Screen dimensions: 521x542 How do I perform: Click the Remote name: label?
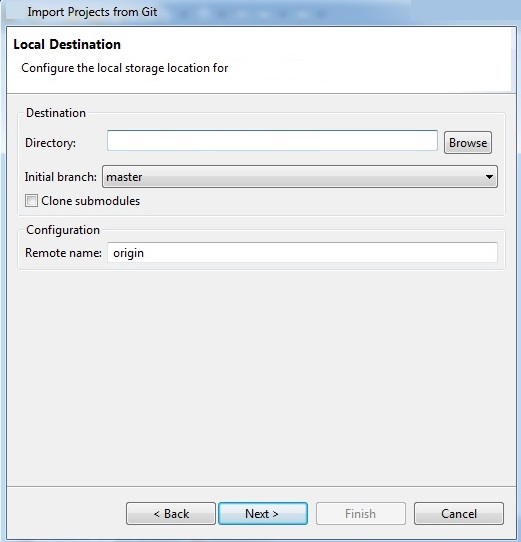coord(64,253)
